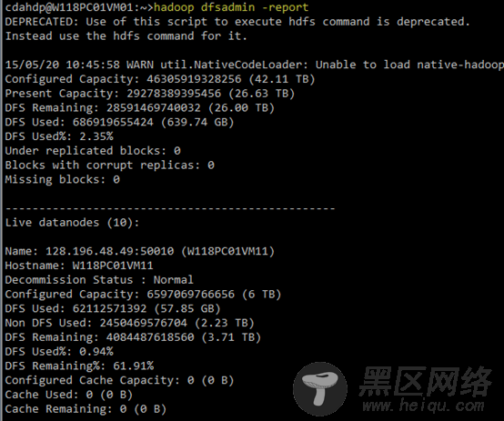Click the Live datanodes (10) heading
504x421 pixels.
72,223
